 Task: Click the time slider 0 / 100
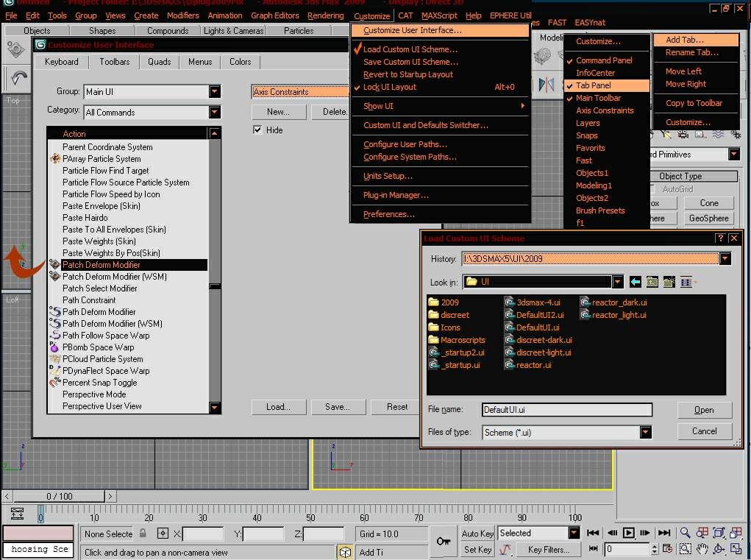click(x=60, y=496)
